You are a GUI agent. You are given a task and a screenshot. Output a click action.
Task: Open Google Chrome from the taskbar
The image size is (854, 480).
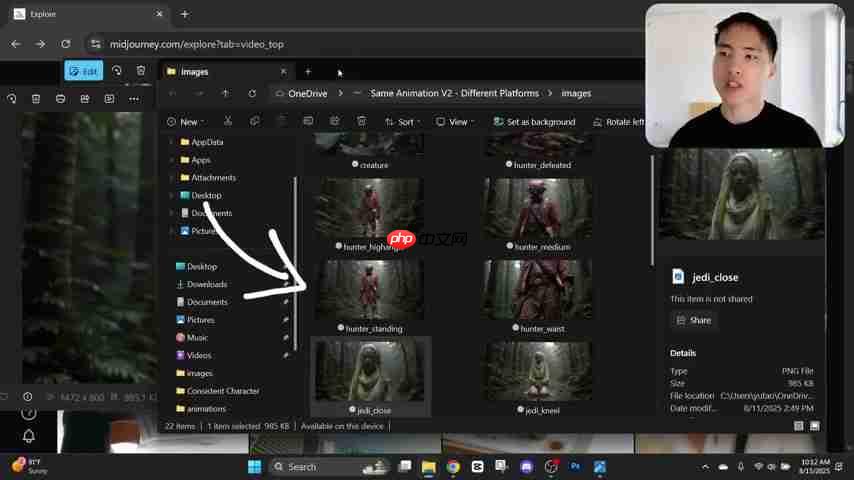(453, 467)
